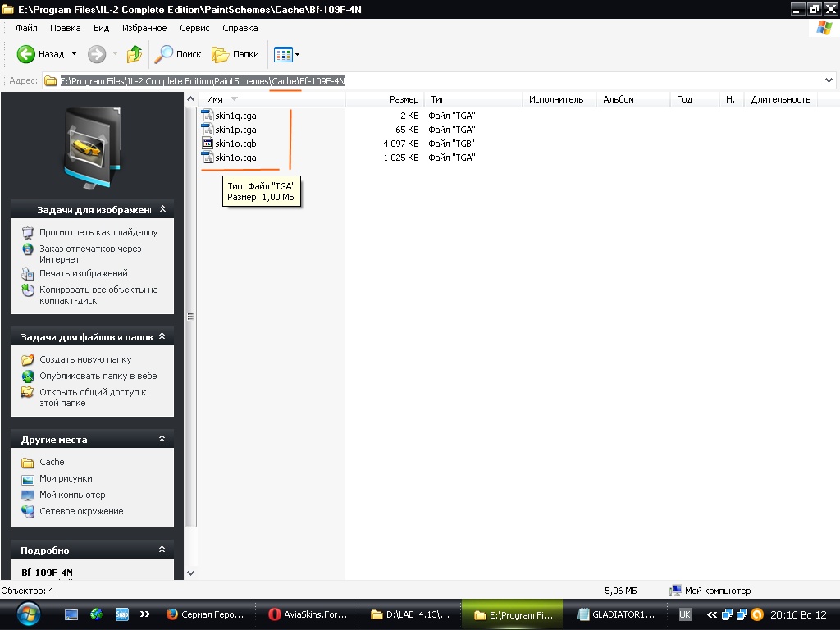
Task: Collapse the Задачи для файлов и папок panel
Action: 162,336
